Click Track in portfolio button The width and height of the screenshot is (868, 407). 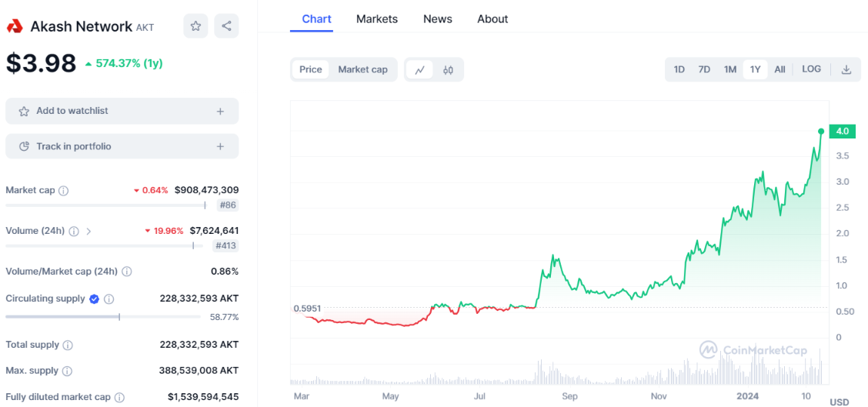[x=122, y=147]
